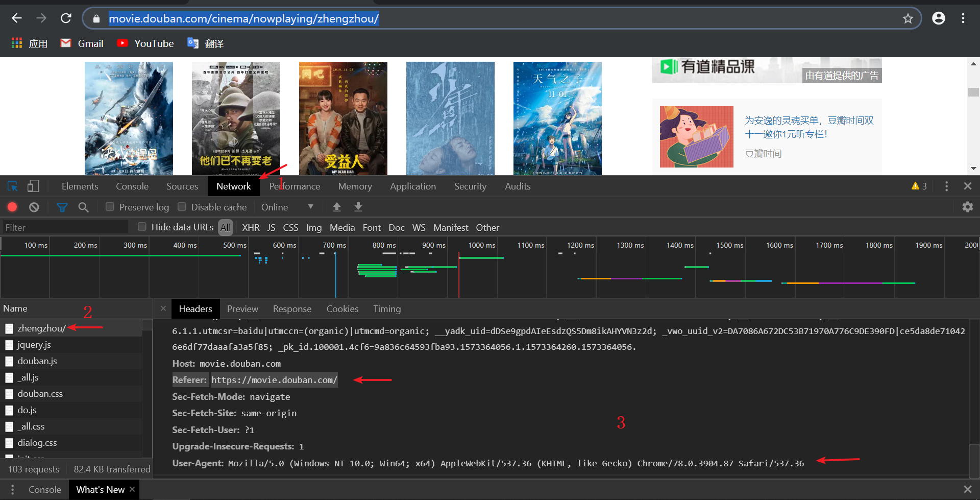Activate inspect element picker icon

coord(13,186)
